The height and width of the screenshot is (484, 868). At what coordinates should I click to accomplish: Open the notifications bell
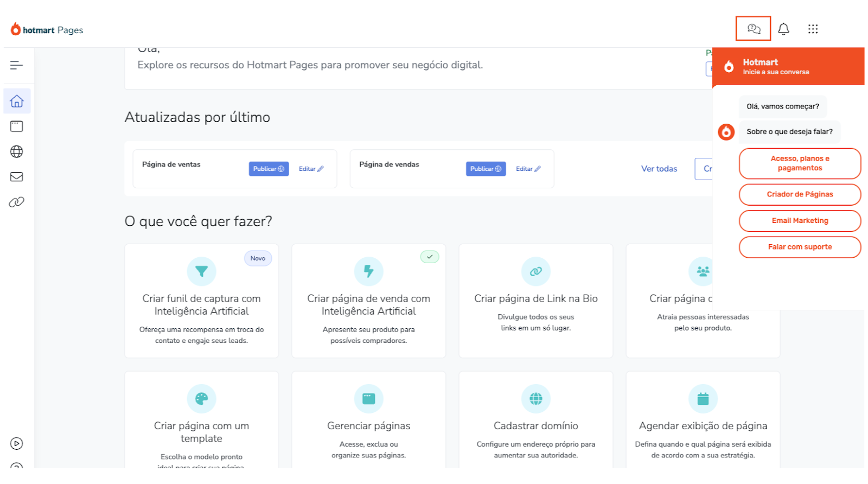(x=783, y=29)
